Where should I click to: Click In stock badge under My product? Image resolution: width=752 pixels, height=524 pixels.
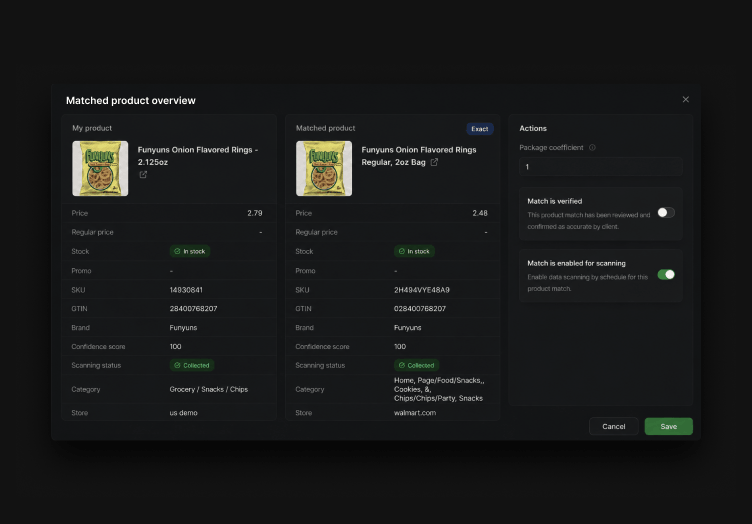(190, 251)
